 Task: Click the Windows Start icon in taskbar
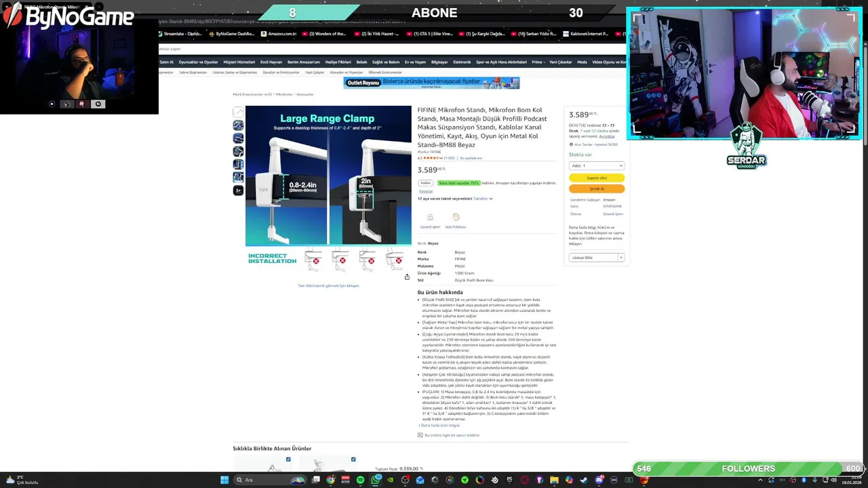(x=224, y=480)
